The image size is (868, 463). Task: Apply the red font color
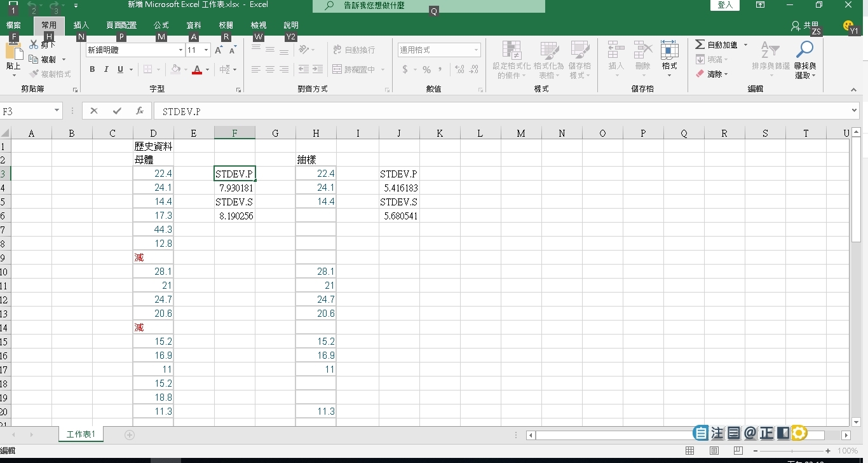[x=198, y=69]
